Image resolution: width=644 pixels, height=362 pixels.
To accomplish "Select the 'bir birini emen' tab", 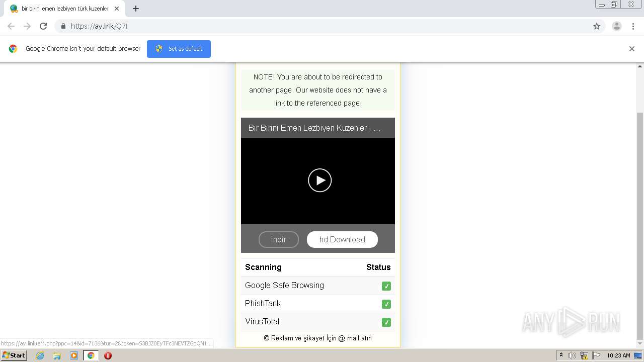I will click(x=64, y=9).
